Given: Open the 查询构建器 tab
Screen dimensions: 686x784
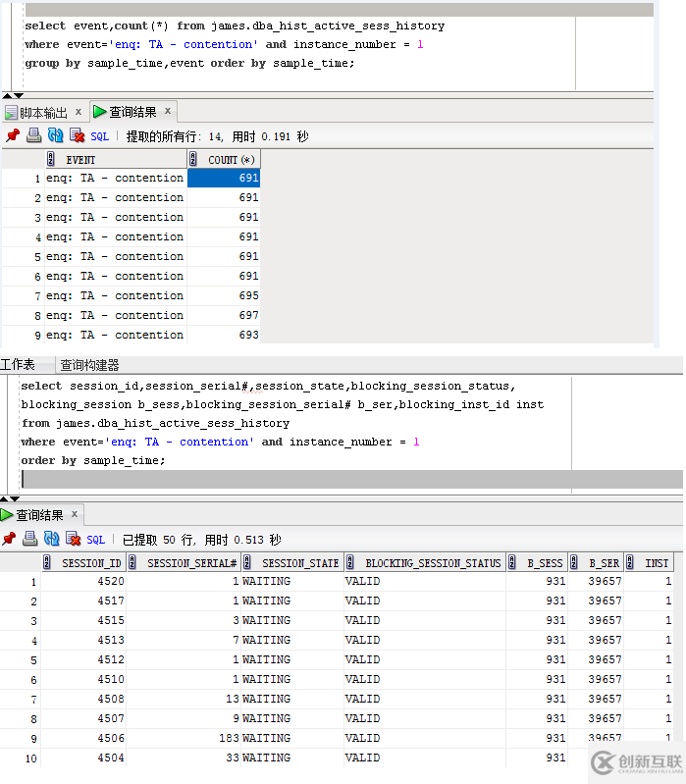Looking at the screenshot, I should pyautogui.click(x=89, y=364).
